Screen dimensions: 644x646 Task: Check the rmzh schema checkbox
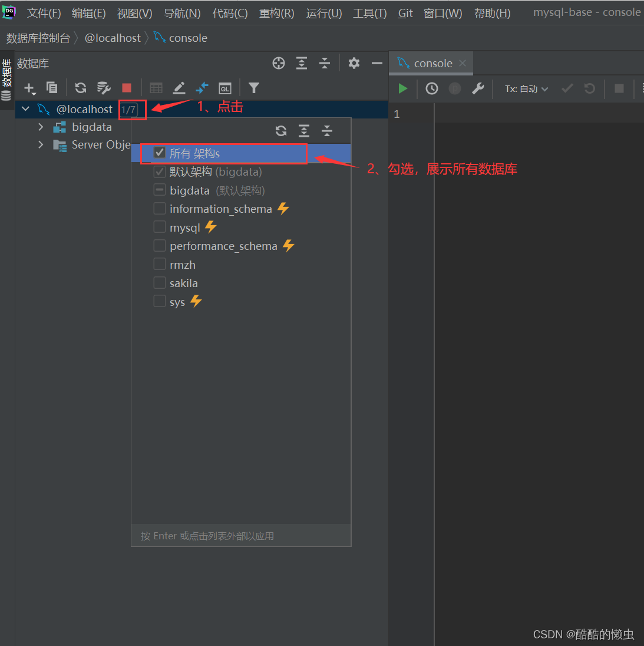[x=159, y=264]
